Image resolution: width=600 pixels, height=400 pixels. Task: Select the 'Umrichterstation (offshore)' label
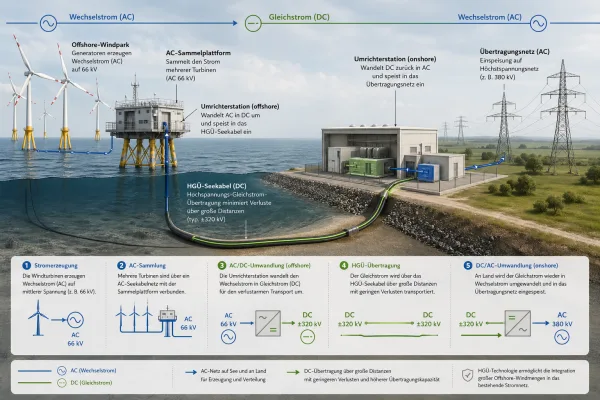pyautogui.click(x=240, y=106)
